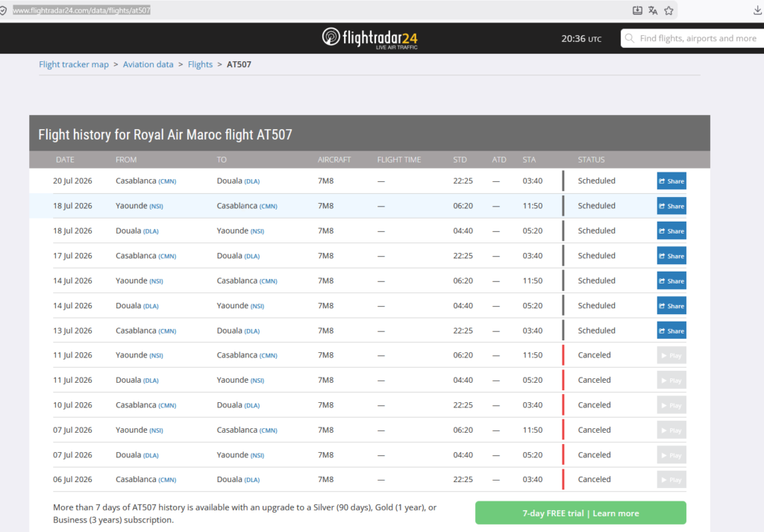Open DLA link in 18 Jul Douala departure row
Screen dimensions: 764x532
151,231
